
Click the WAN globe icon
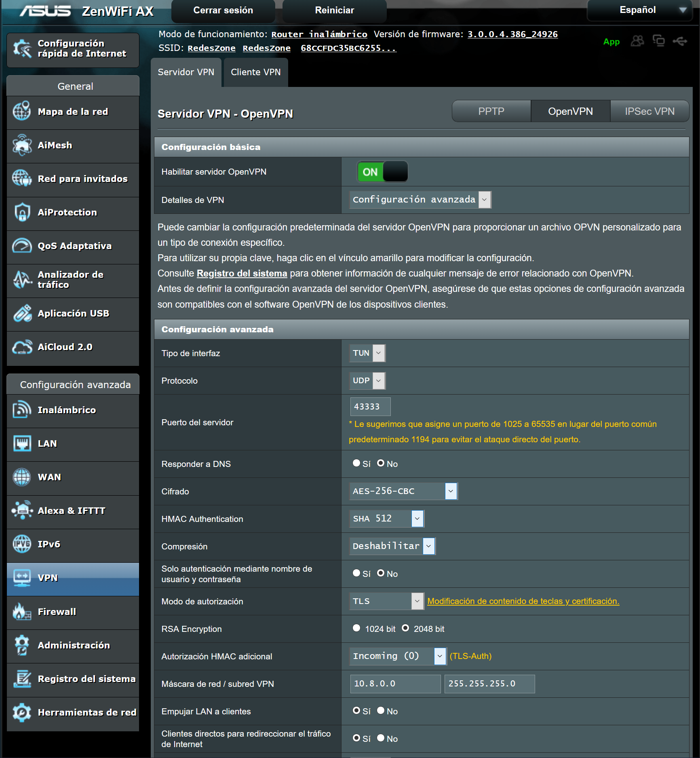pyautogui.click(x=22, y=477)
